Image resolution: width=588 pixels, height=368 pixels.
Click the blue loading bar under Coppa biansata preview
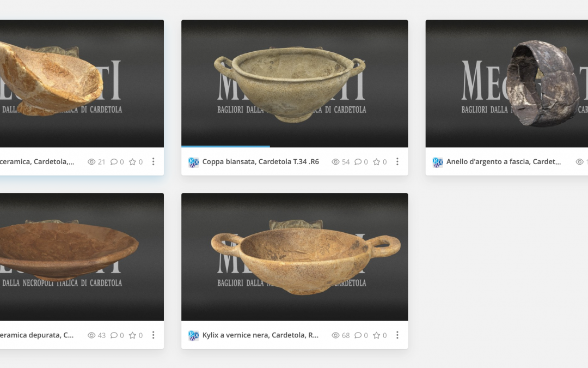(225, 146)
